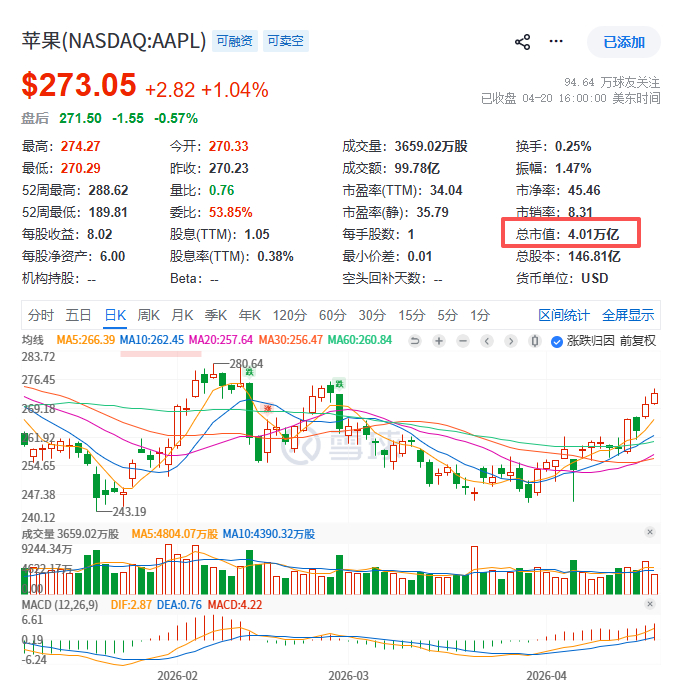Image resolution: width=683 pixels, height=693 pixels.
Task: Click the share icon next to stock title
Action: (x=523, y=42)
